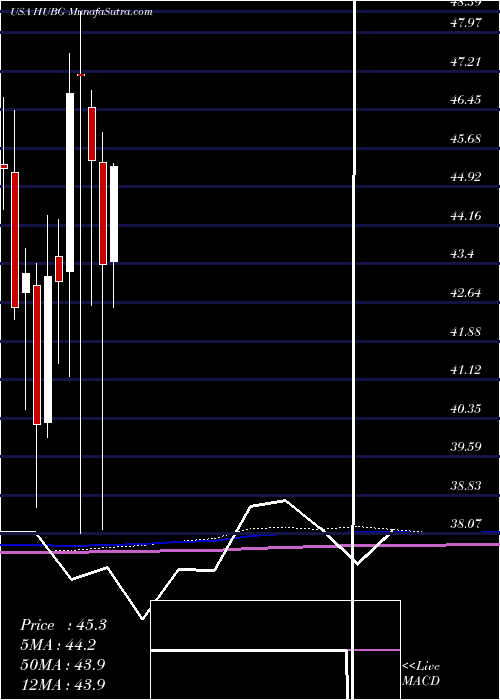This screenshot has height=700, width=500.
Task: Click the 50MA : 43.9 readout
Action: (63, 665)
